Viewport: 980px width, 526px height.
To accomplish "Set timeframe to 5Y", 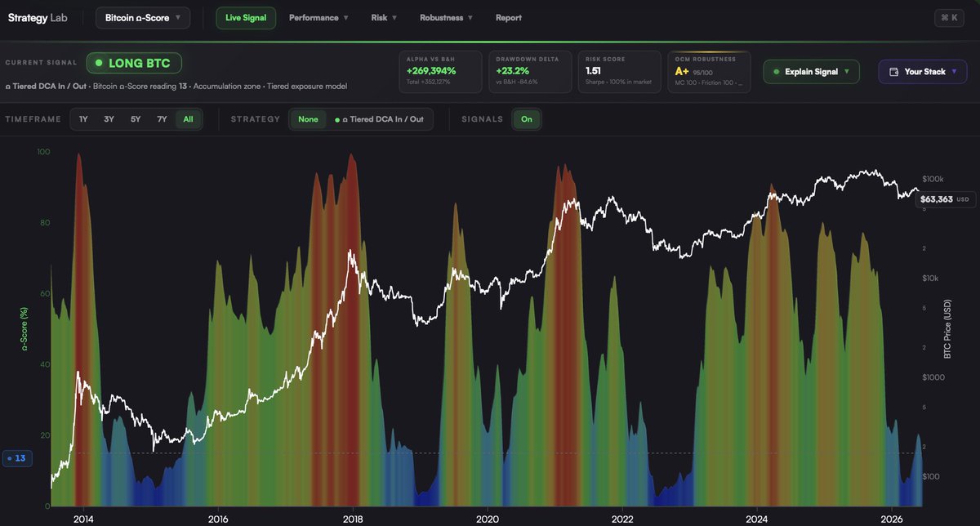I will [136, 119].
